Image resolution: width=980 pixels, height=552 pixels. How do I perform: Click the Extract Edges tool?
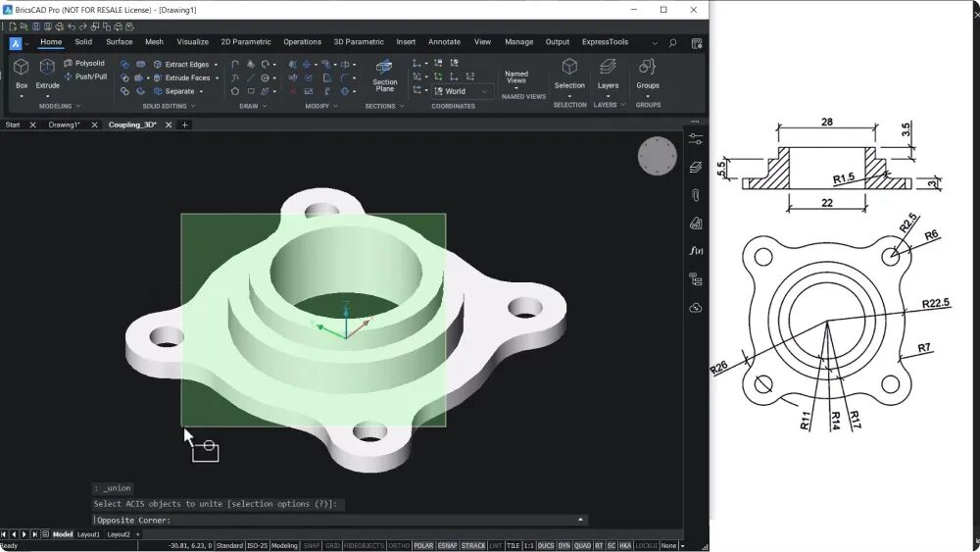coord(181,65)
